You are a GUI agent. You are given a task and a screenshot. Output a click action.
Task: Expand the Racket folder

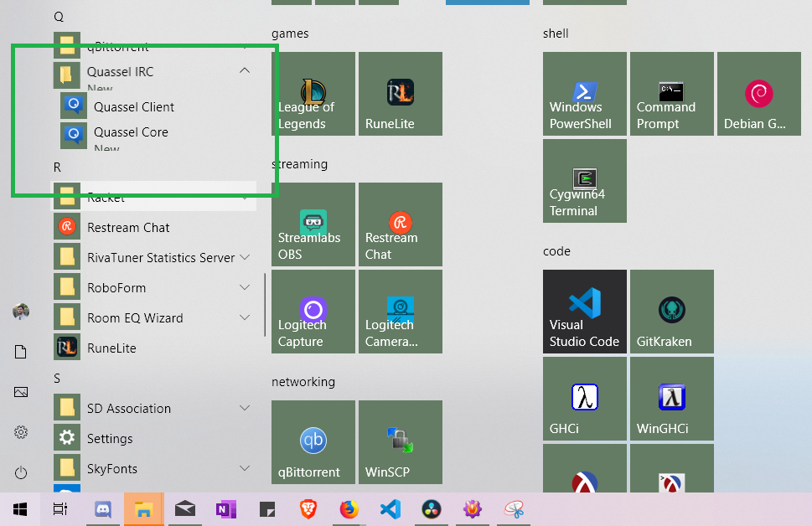coord(155,197)
